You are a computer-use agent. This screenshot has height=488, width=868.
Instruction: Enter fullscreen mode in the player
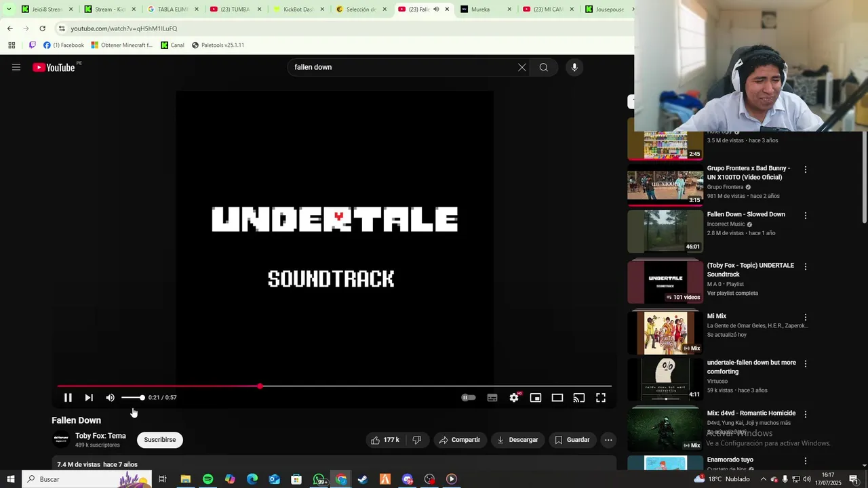(x=601, y=398)
